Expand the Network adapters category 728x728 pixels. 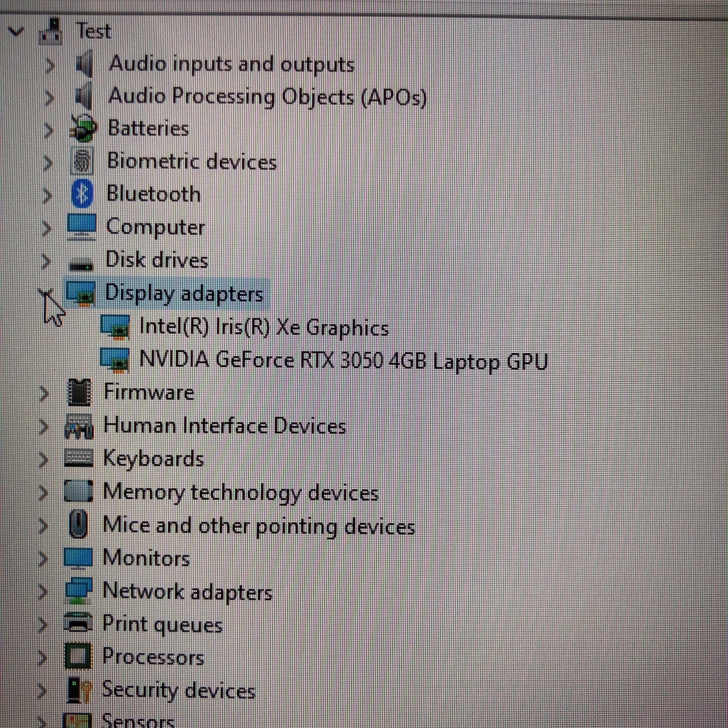pyautogui.click(x=43, y=592)
